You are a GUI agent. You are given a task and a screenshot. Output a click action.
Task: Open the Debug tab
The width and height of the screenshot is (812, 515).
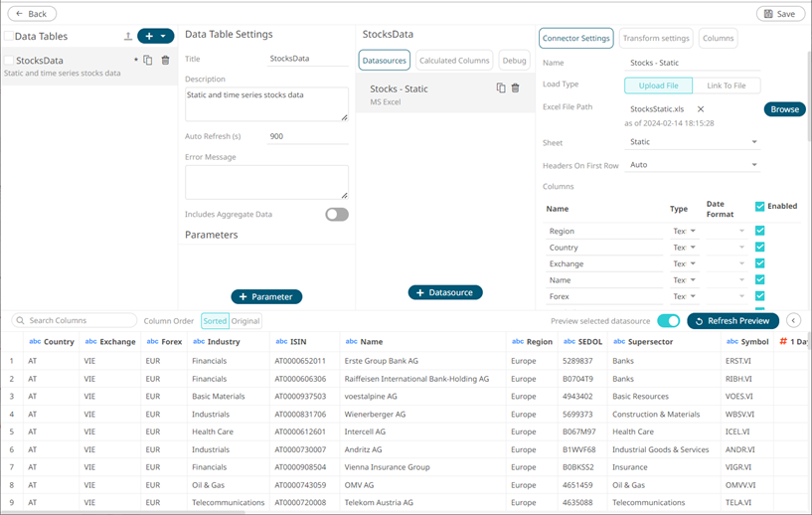[514, 60]
